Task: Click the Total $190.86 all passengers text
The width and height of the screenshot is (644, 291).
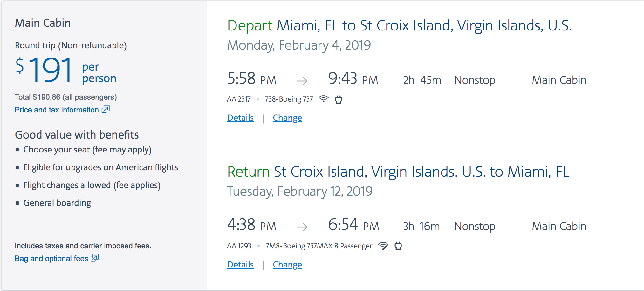Action: (x=66, y=97)
